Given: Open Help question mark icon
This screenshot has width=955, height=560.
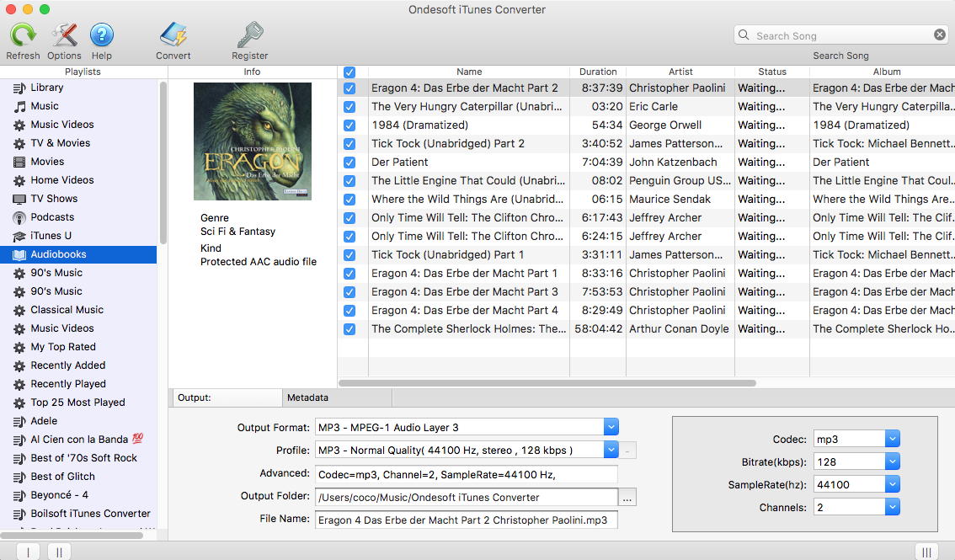Looking at the screenshot, I should 102,35.
